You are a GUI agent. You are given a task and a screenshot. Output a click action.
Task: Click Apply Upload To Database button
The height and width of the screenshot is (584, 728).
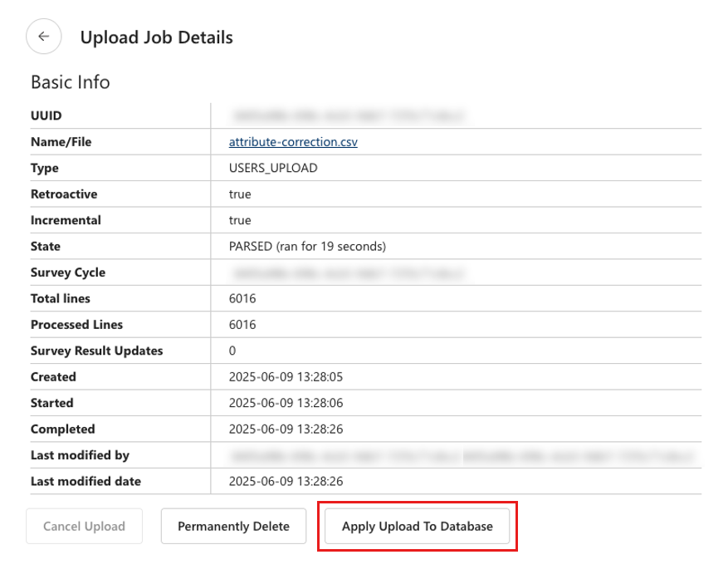pos(417,526)
